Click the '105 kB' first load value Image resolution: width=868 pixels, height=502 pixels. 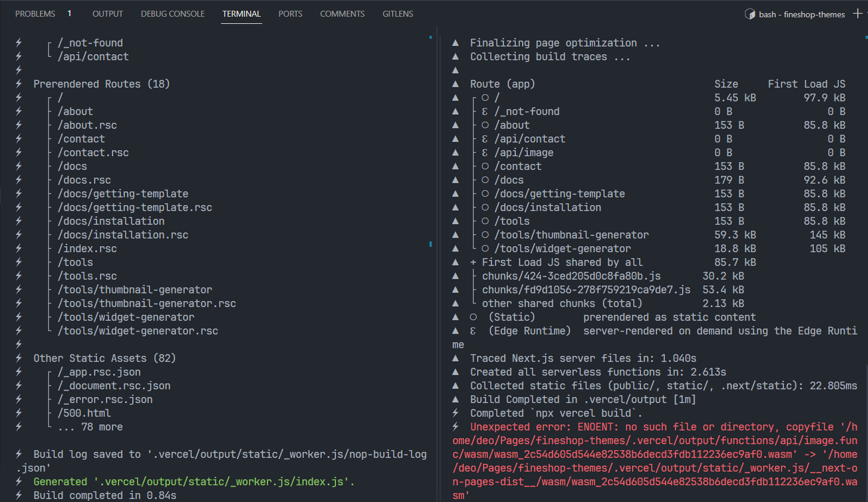click(x=827, y=249)
